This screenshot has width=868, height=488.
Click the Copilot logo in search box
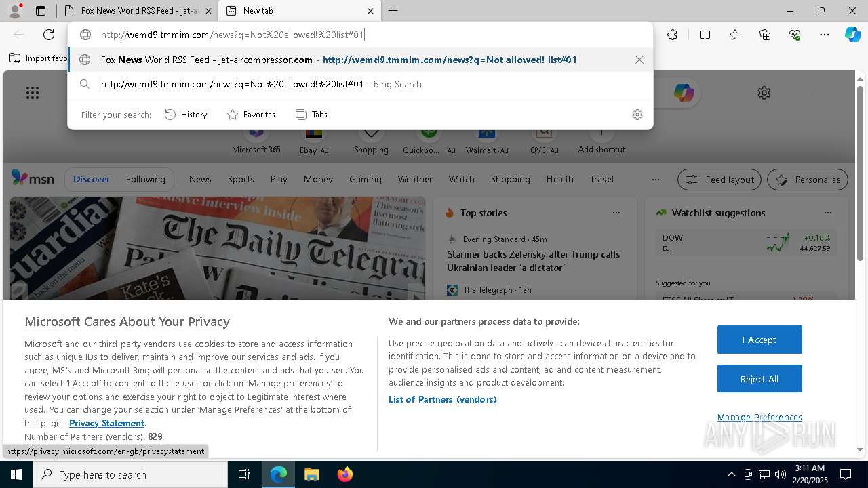(684, 93)
